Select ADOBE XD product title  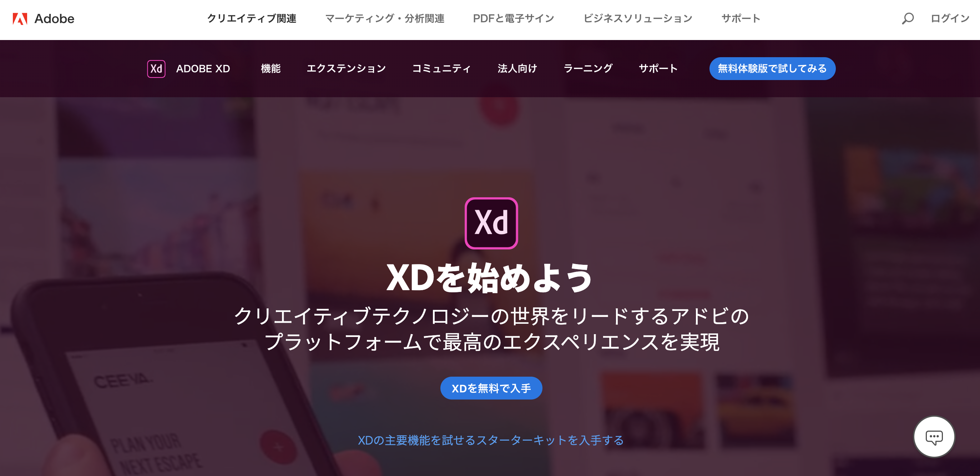tap(203, 69)
